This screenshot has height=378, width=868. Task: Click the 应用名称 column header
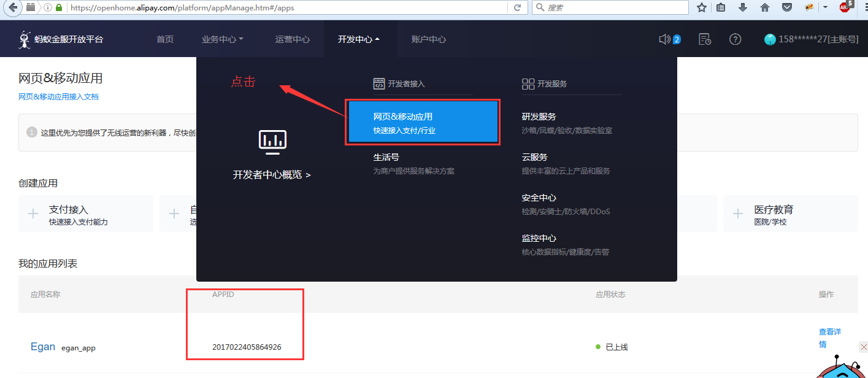(45, 295)
